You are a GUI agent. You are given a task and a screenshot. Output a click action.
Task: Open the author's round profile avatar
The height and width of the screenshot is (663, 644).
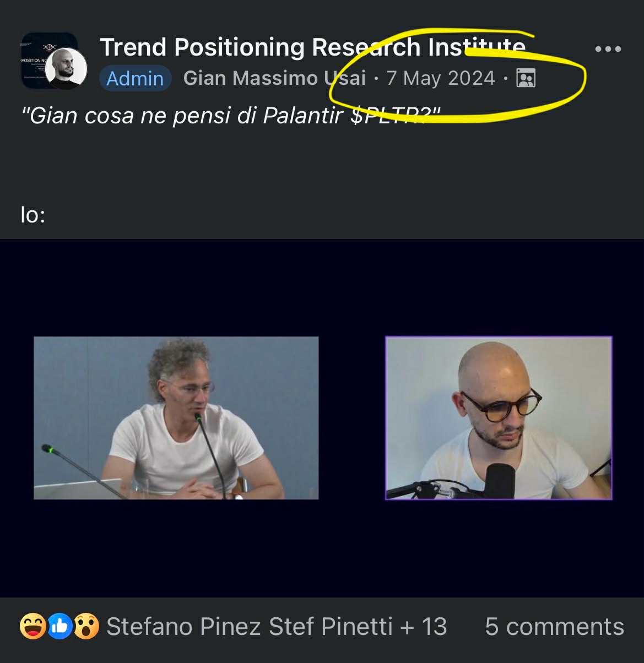coord(66,69)
